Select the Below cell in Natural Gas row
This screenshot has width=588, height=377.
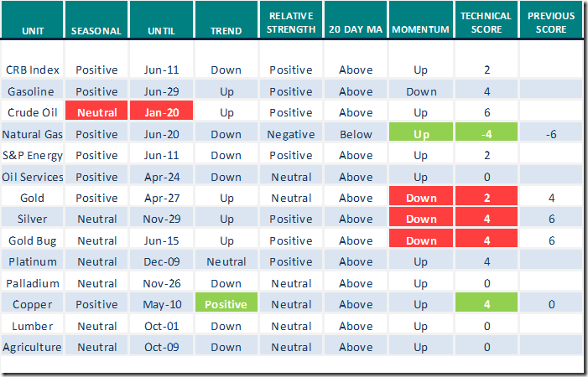pos(356,134)
